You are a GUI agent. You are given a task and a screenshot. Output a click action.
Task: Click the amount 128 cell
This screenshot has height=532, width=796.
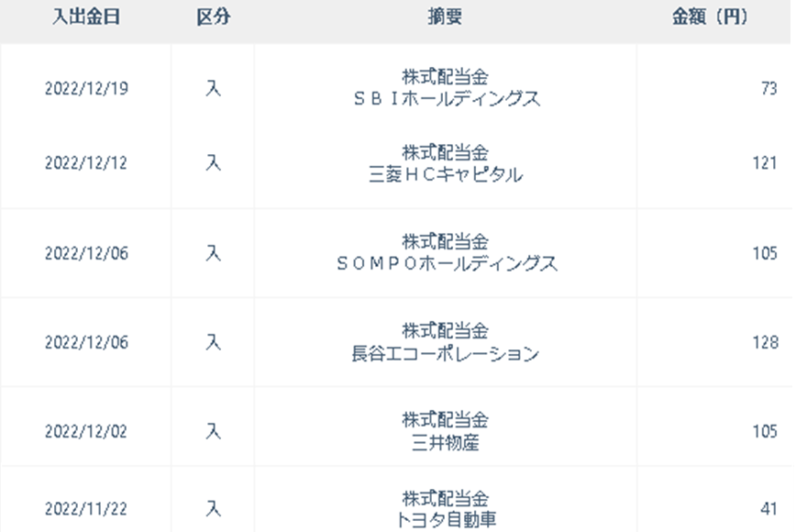(x=765, y=342)
